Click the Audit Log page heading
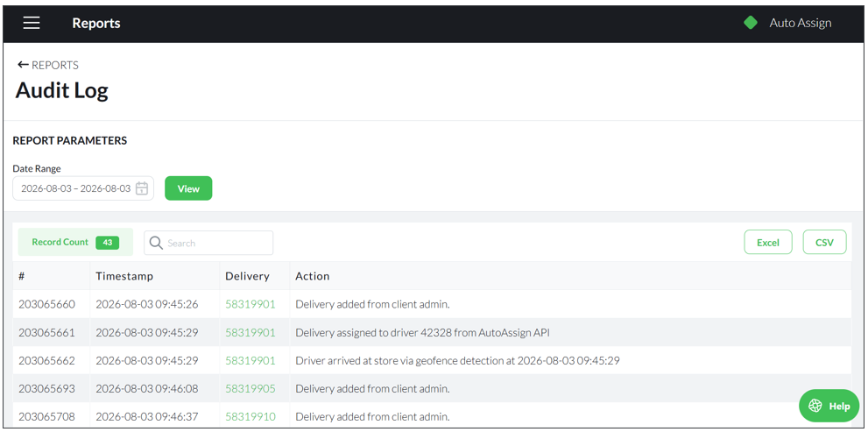The image size is (868, 432). (x=62, y=91)
